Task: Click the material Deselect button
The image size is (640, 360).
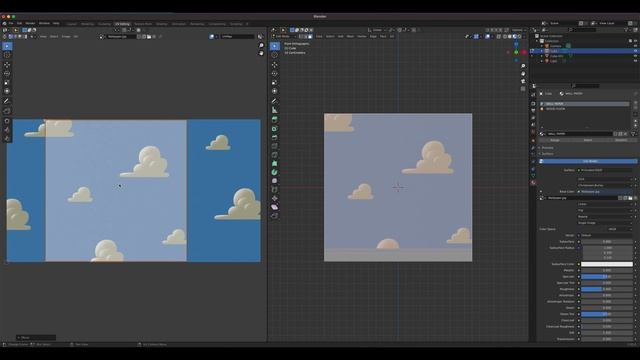Action: [621, 140]
